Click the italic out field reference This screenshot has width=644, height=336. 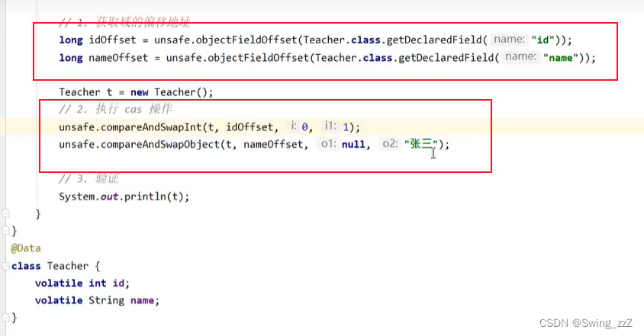(109, 197)
